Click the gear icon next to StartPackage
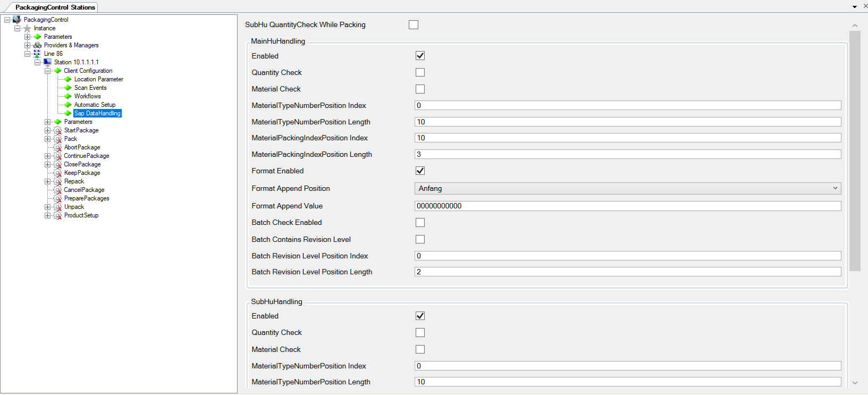Image resolution: width=868 pixels, height=395 pixels. point(57,130)
